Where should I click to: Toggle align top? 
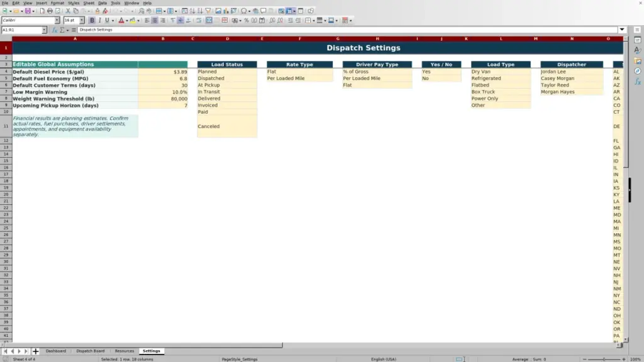(x=173, y=21)
